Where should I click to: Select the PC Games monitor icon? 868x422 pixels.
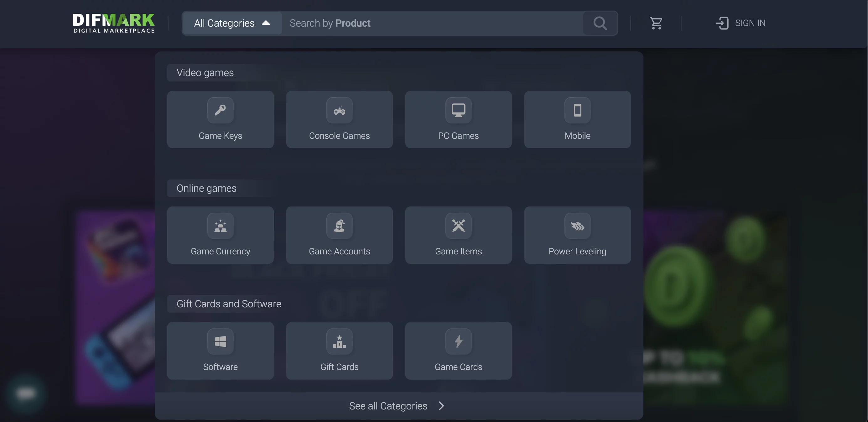[458, 110]
